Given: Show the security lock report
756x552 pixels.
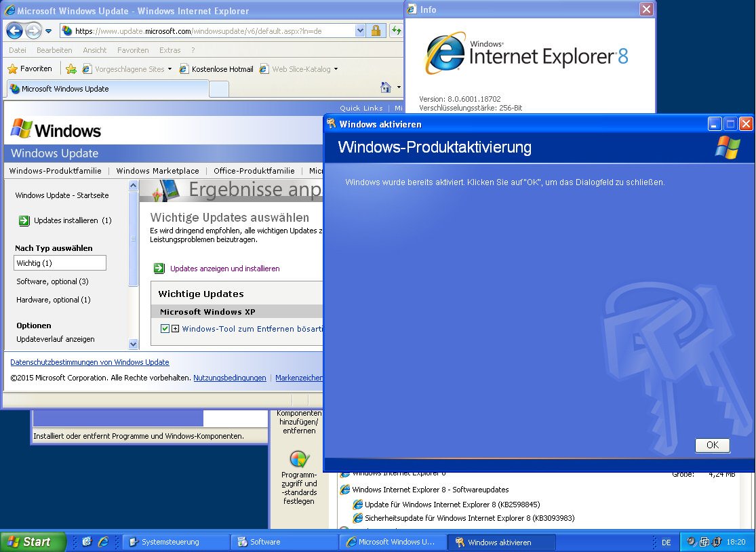Looking at the screenshot, I should click(376, 31).
